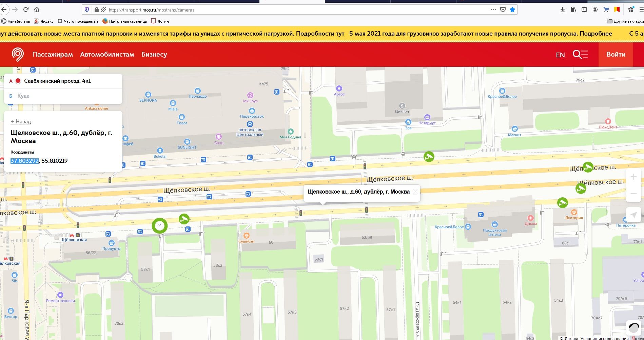Viewport: 644px width, 340px height.
Task: Click the Окко map icon
Action: [x=219, y=137]
